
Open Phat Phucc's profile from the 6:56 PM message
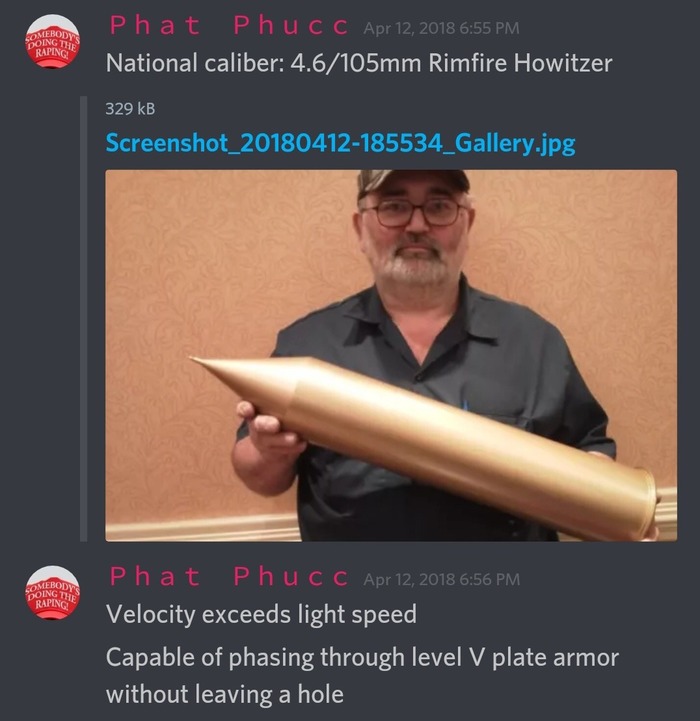tap(229, 577)
